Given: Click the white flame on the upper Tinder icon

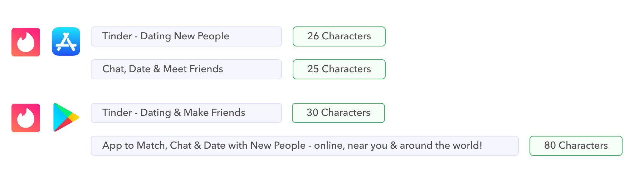Looking at the screenshot, I should pos(26,43).
